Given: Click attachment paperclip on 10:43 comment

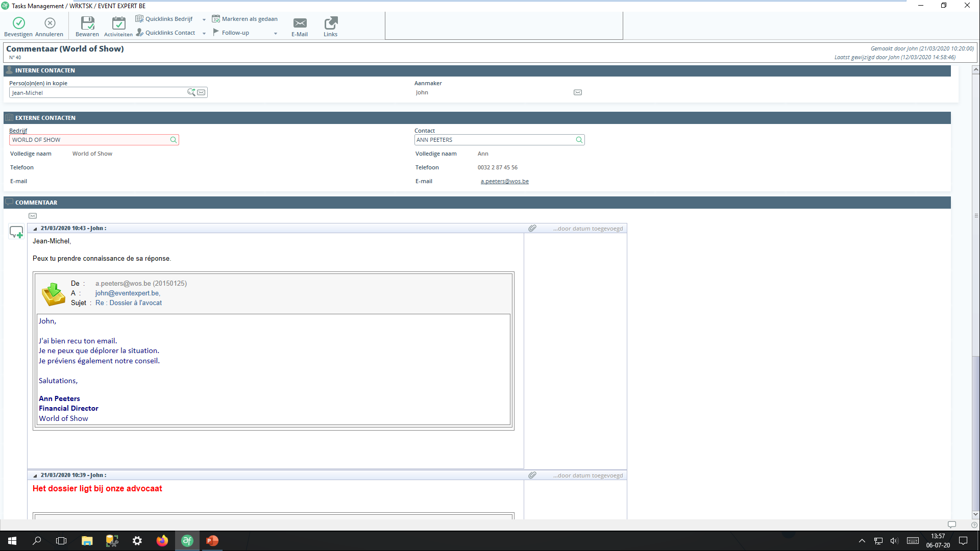Looking at the screenshot, I should coord(532,229).
